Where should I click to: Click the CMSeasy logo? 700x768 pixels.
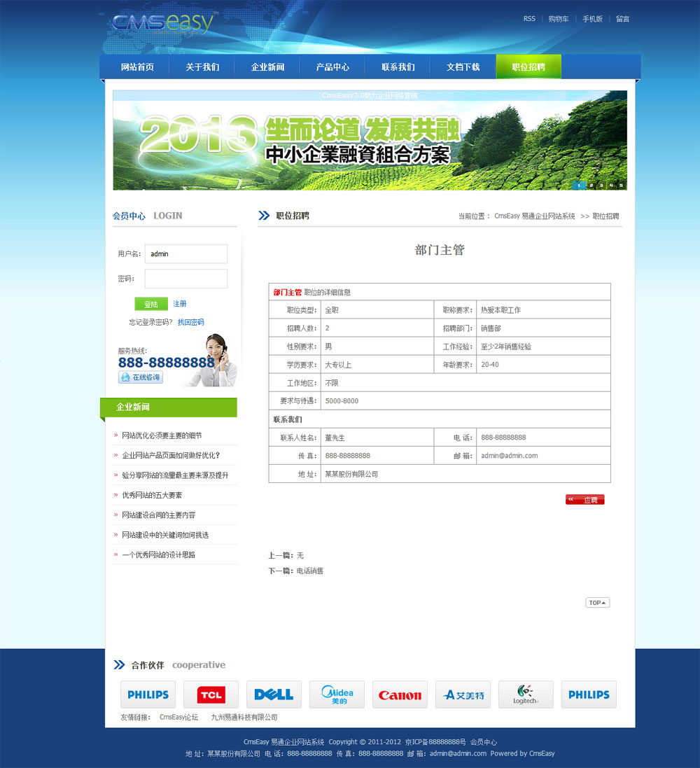[x=162, y=25]
